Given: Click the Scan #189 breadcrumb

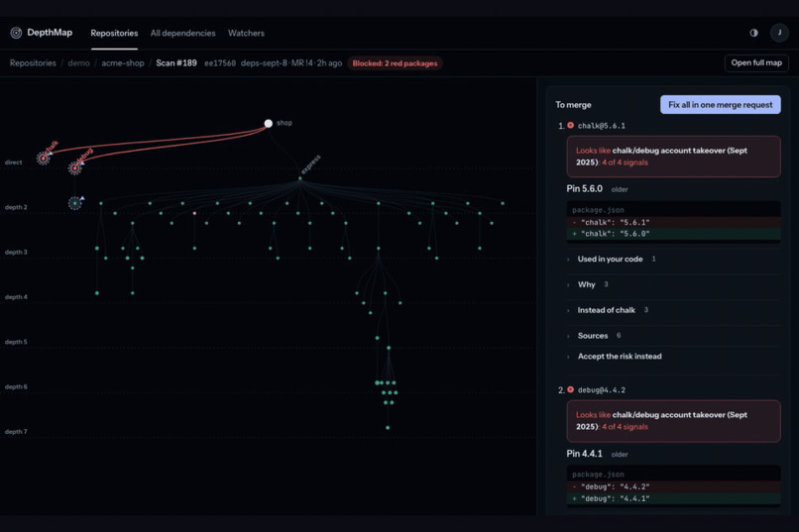Looking at the screenshot, I should tap(176, 63).
